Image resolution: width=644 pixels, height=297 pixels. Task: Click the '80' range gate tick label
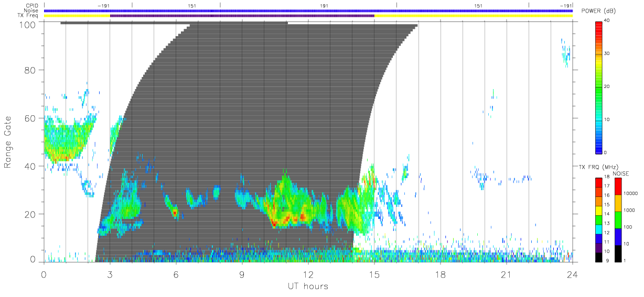click(30, 70)
